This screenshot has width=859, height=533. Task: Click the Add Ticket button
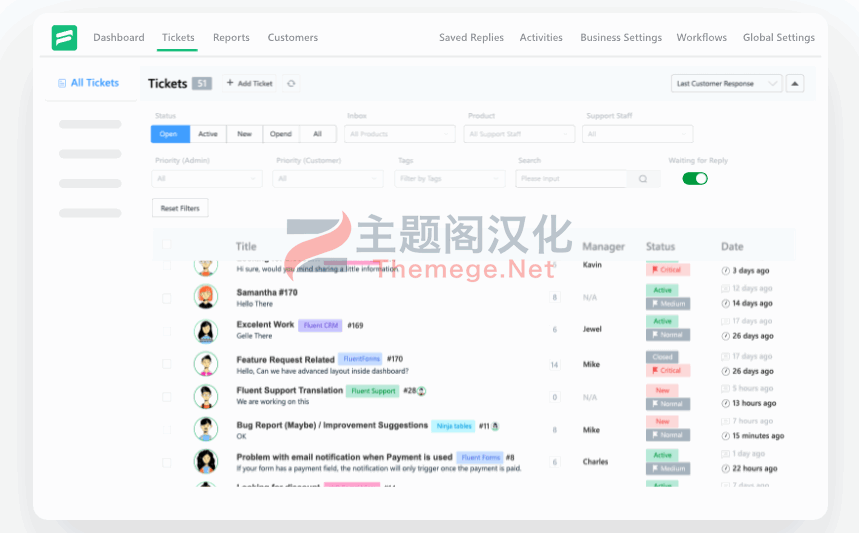249,83
